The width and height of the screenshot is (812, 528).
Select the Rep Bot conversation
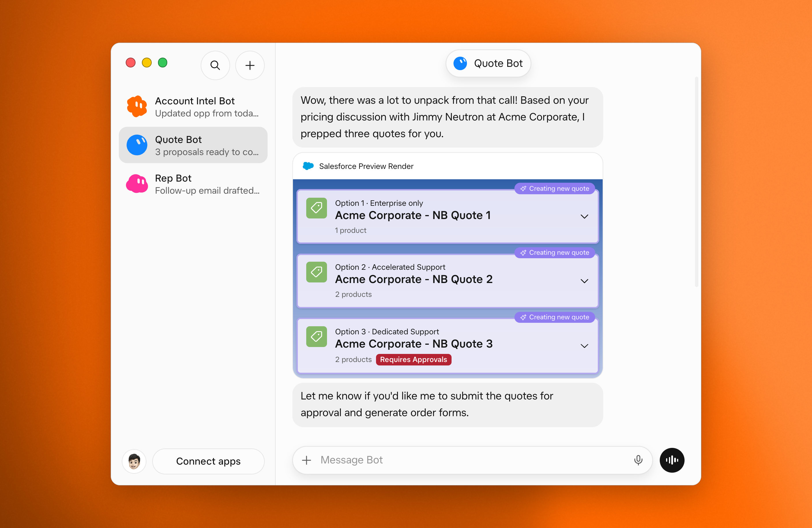click(193, 184)
